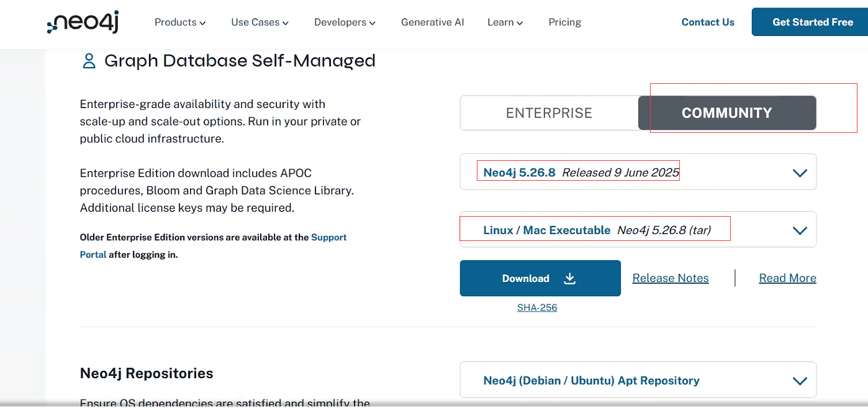Click the Download button
This screenshot has width=868, height=408.
point(540,278)
